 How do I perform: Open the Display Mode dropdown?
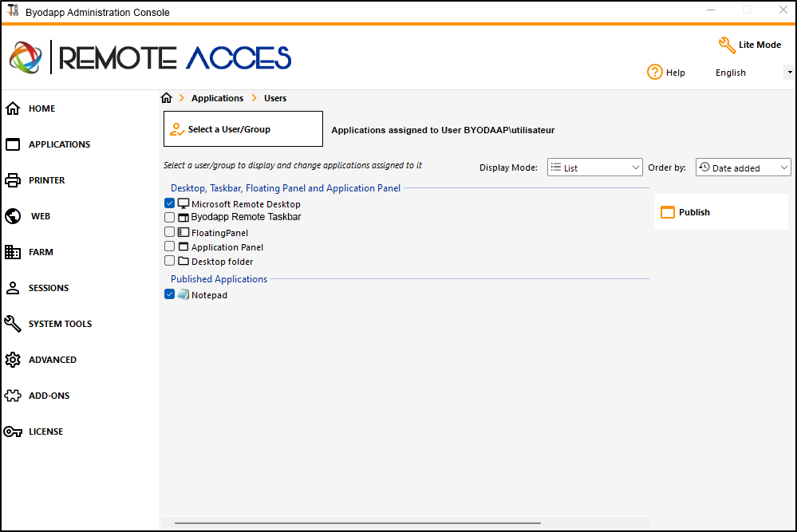(594, 167)
